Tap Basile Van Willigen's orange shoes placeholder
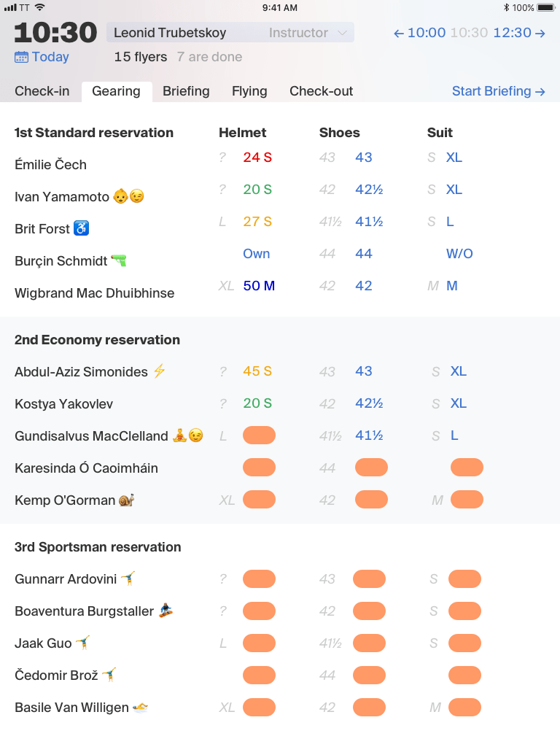The width and height of the screenshot is (560, 747). click(369, 707)
